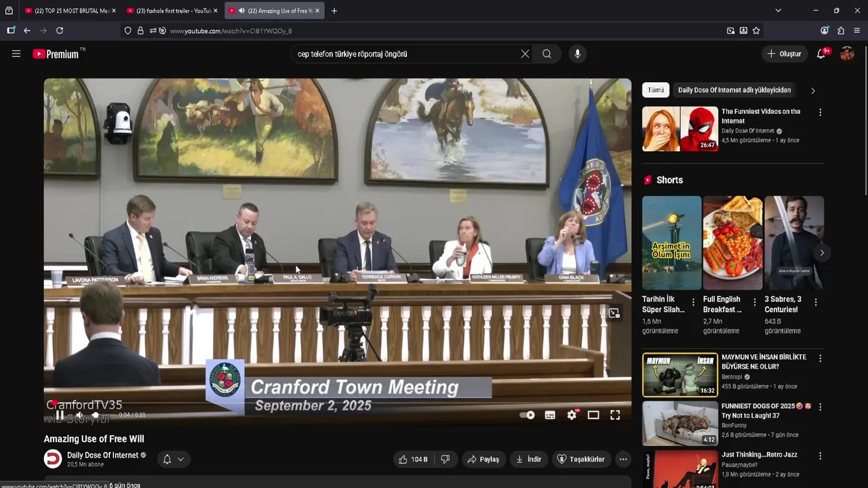Open options for FUNNIEST DOGS OF 2025
The width and height of the screenshot is (868, 488).
[x=820, y=407]
